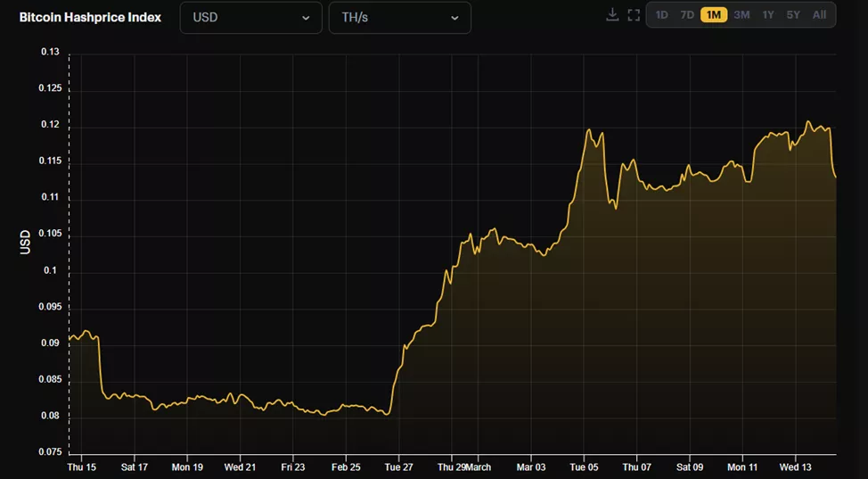868x479 pixels.
Task: Switch the chart to 5Y range
Action: tap(792, 15)
